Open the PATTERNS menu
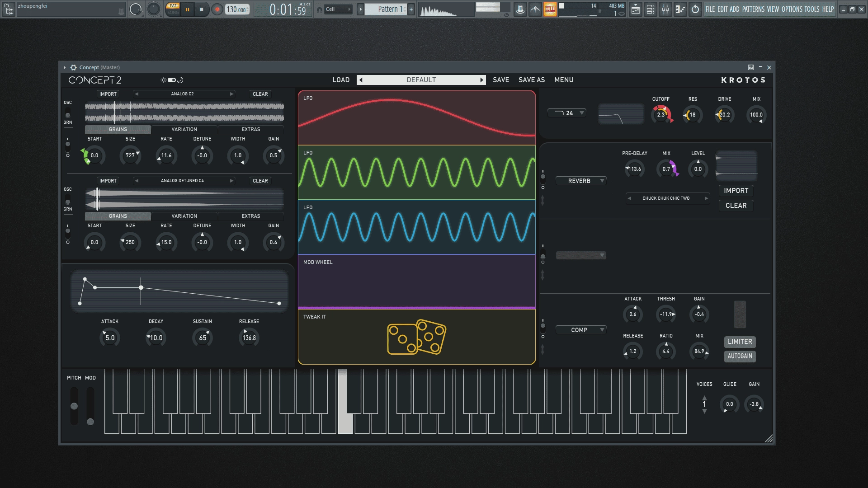 [753, 9]
